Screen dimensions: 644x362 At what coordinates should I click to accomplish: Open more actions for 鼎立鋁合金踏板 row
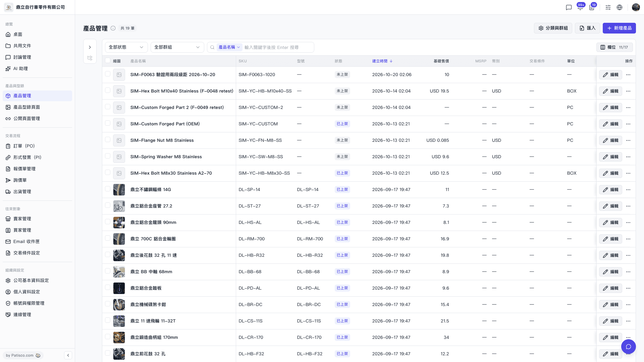[628, 288]
